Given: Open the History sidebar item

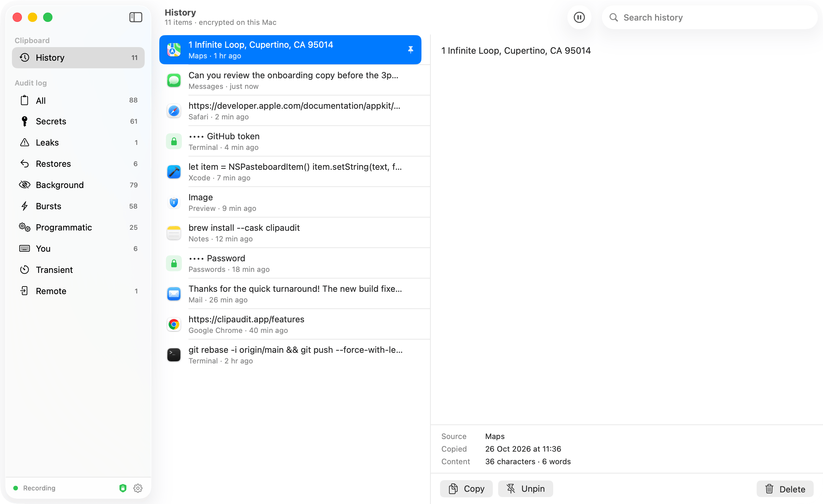Looking at the screenshot, I should [x=78, y=57].
